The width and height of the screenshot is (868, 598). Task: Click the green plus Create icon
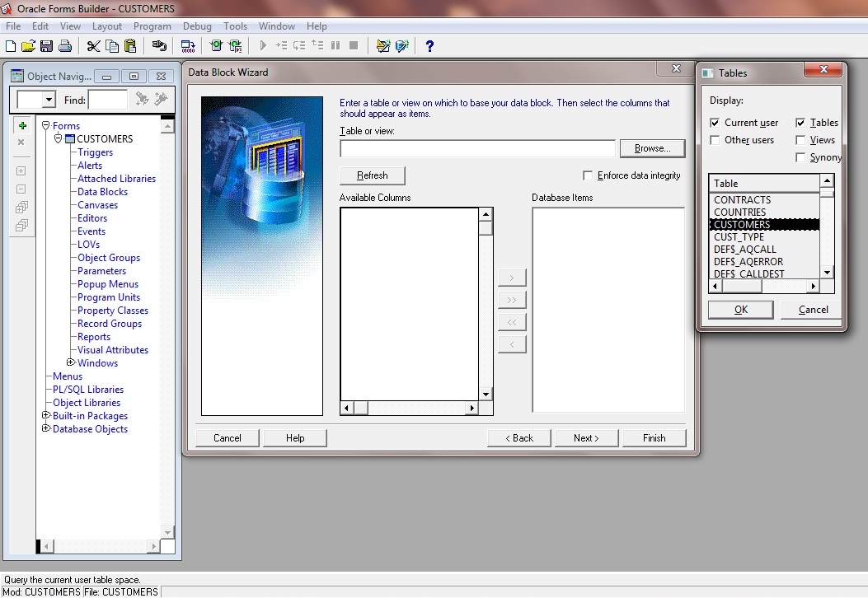coord(22,126)
